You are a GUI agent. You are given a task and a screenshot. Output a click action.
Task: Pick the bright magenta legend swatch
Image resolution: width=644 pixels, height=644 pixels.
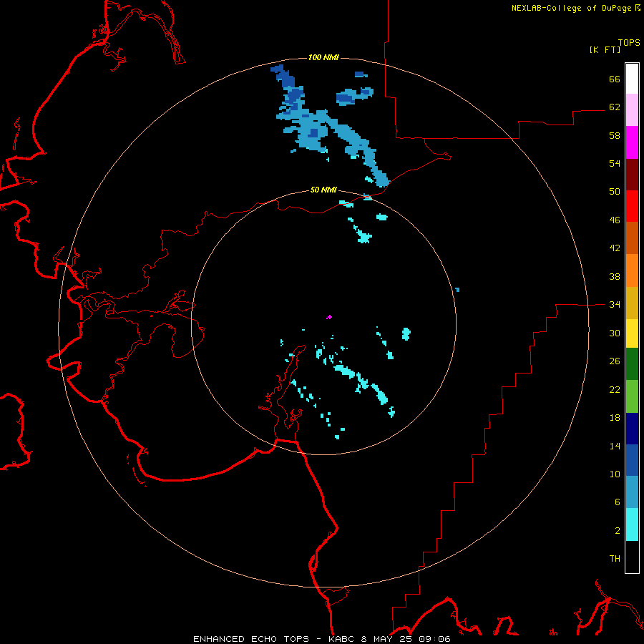pos(632,142)
